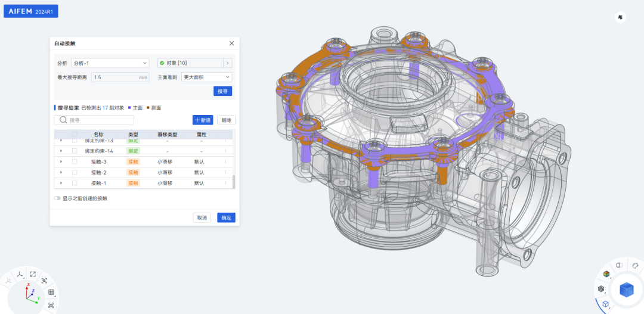Expand the 对象 [10] arrow button
The width and height of the screenshot is (644, 314).
pos(228,63)
